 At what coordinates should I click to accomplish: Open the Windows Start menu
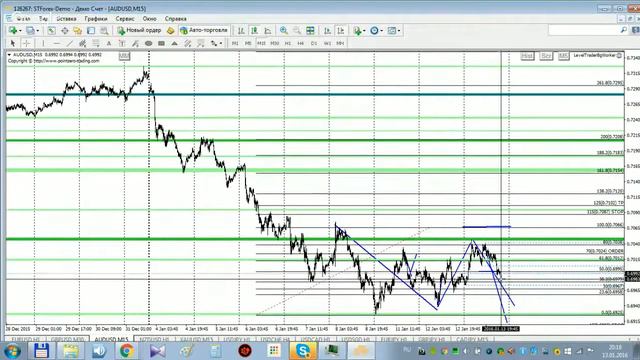(12, 351)
